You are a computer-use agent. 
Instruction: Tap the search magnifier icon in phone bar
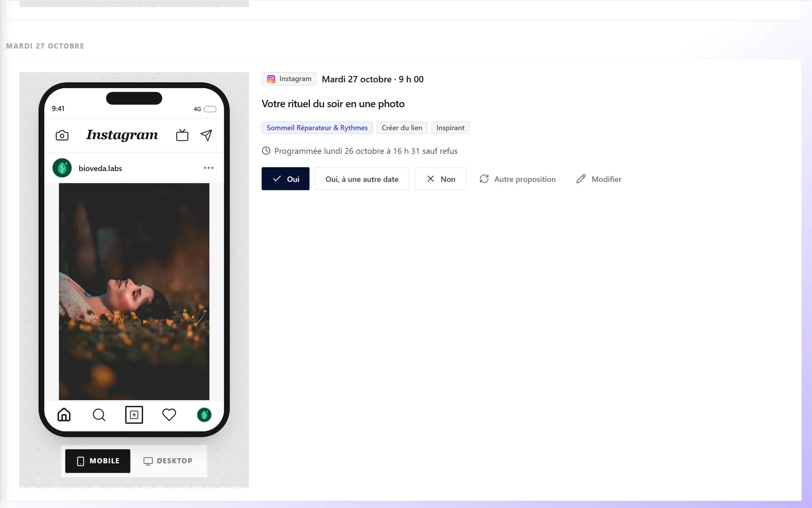click(99, 415)
